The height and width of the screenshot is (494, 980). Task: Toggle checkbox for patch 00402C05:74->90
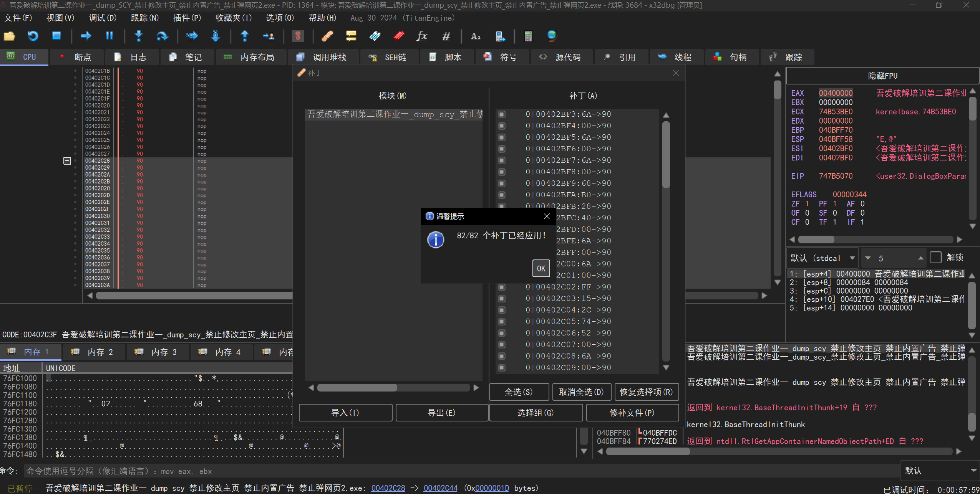(x=502, y=322)
